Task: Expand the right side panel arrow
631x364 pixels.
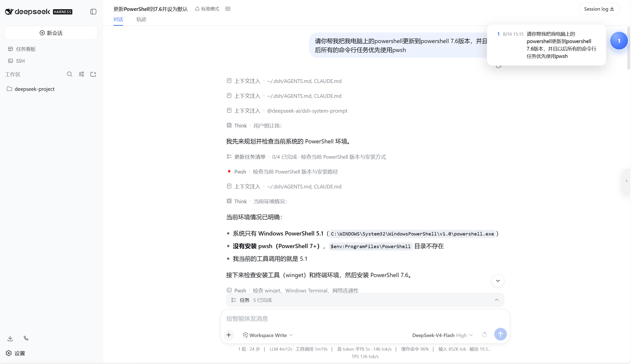Action: [627, 181]
